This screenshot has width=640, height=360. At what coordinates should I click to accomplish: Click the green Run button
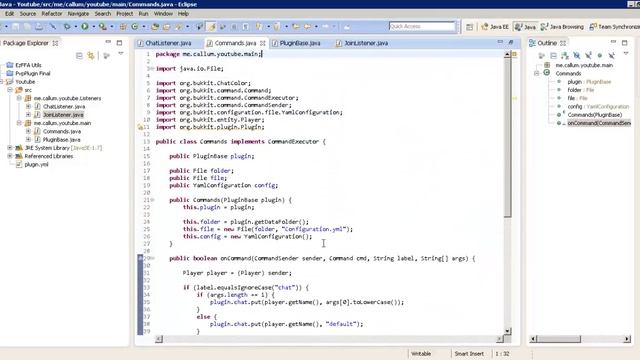84,27
